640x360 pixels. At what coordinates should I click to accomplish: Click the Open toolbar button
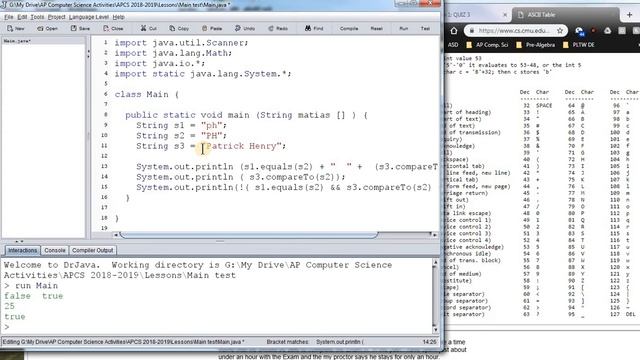47,29
